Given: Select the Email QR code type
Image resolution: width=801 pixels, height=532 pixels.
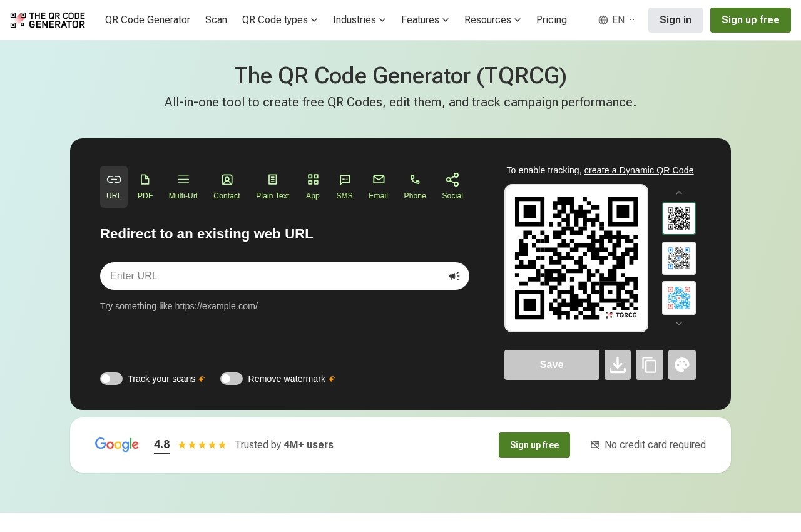Looking at the screenshot, I should point(379,187).
